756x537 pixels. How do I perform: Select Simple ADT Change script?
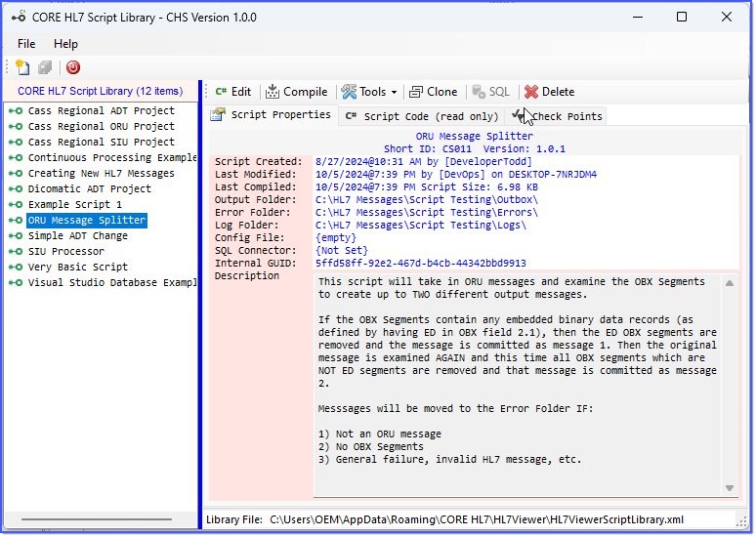point(77,235)
